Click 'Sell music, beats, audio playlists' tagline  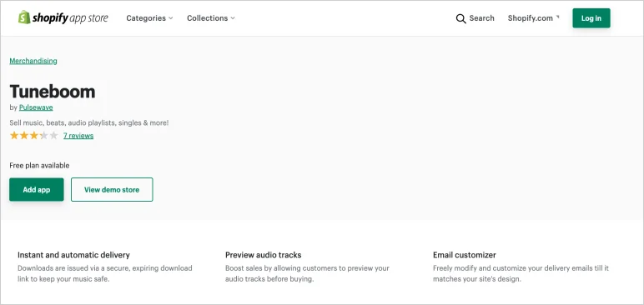click(x=89, y=122)
